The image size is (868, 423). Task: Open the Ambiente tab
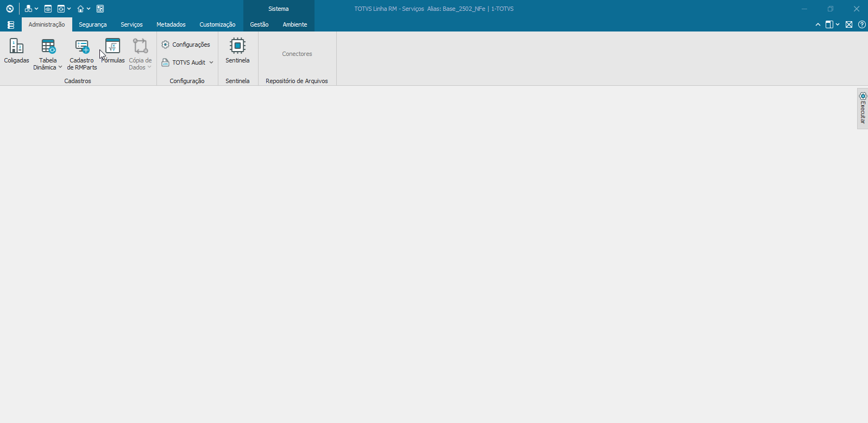pyautogui.click(x=295, y=24)
